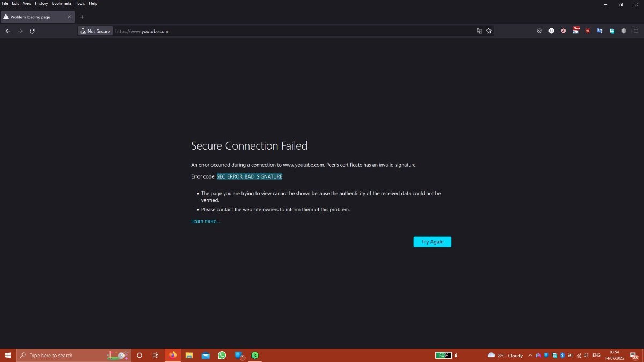
Task: Open File Explorer from the taskbar
Action: pos(189,355)
